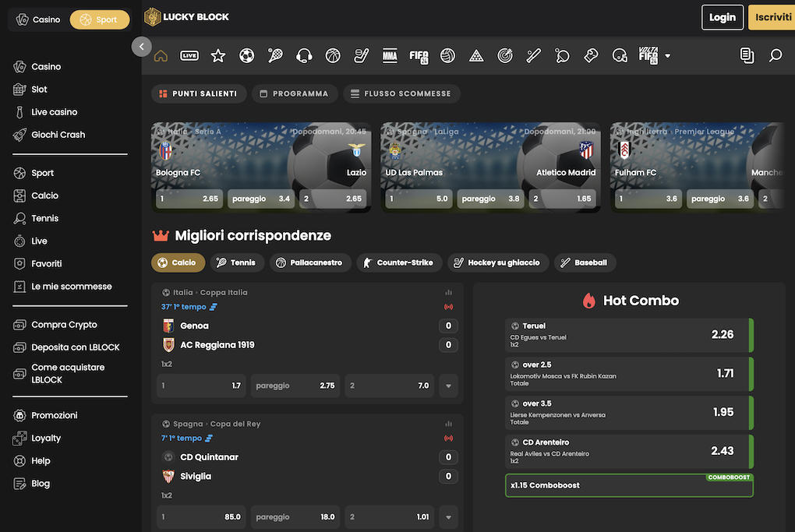Select the Calcio filter chip

tap(178, 262)
